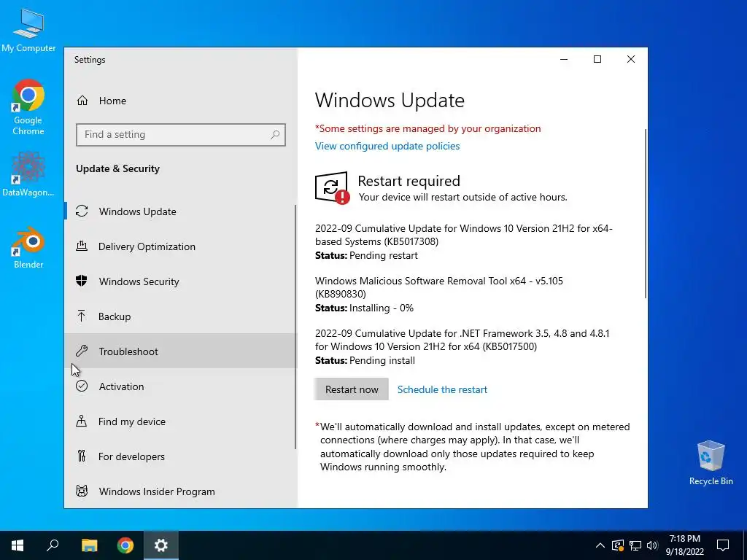
Task: Click the For developers tools icon
Action: pos(82,456)
